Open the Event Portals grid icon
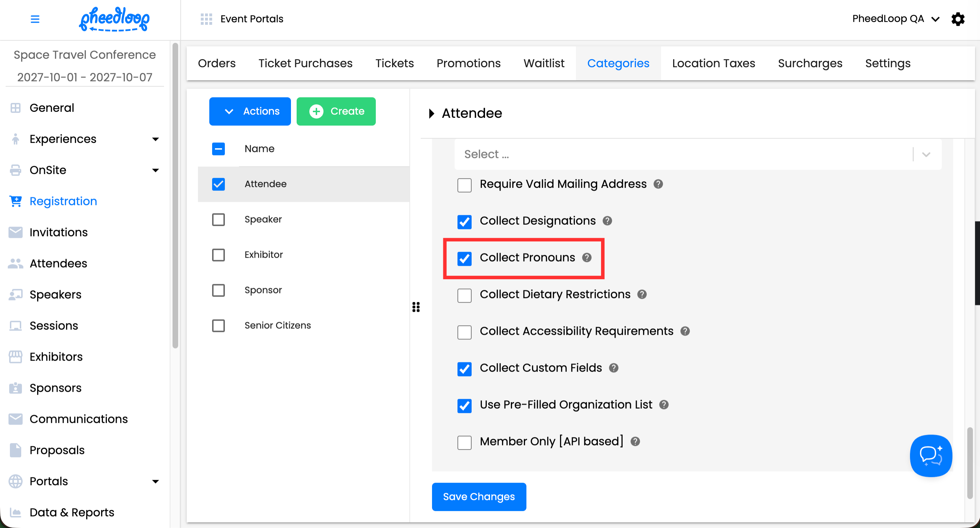 click(206, 19)
